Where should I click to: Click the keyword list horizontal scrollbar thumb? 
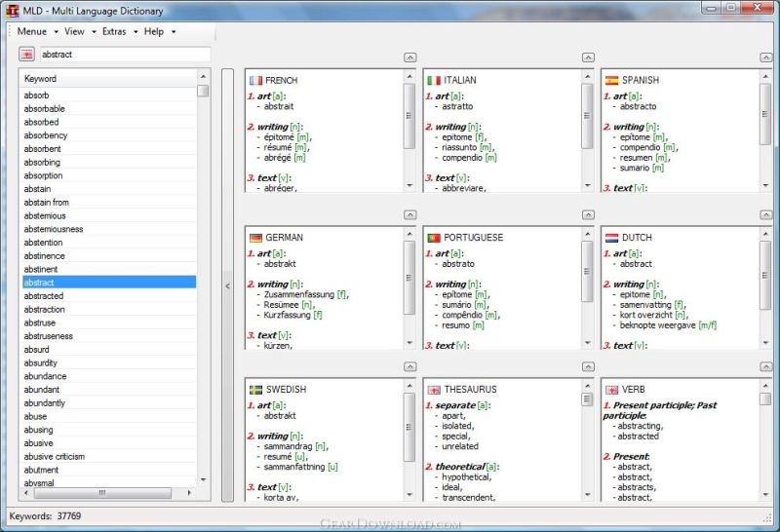tap(102, 493)
